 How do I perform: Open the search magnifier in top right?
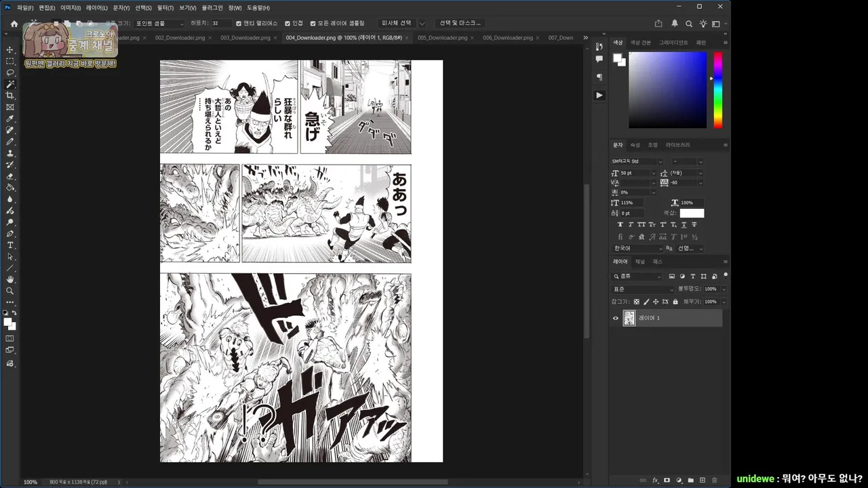689,24
